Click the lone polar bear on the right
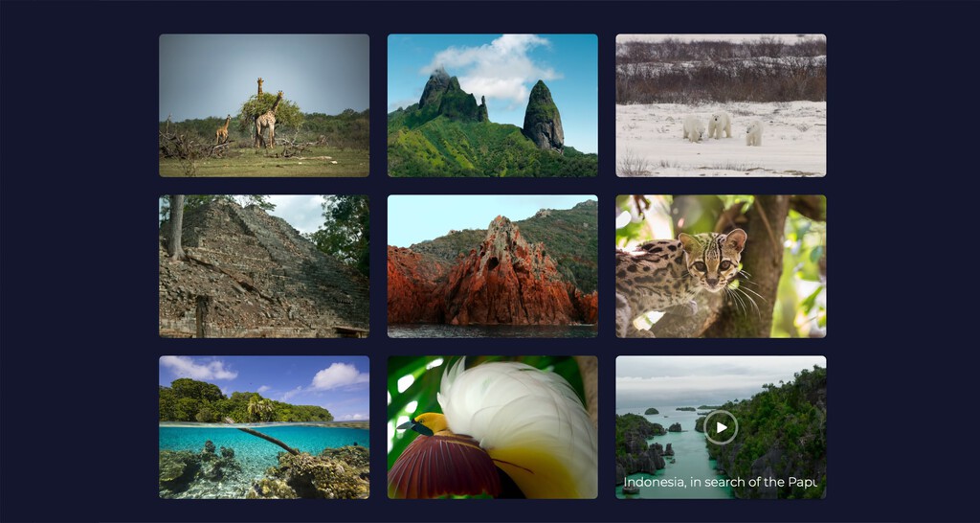The width and height of the screenshot is (980, 523). pyautogui.click(x=754, y=133)
